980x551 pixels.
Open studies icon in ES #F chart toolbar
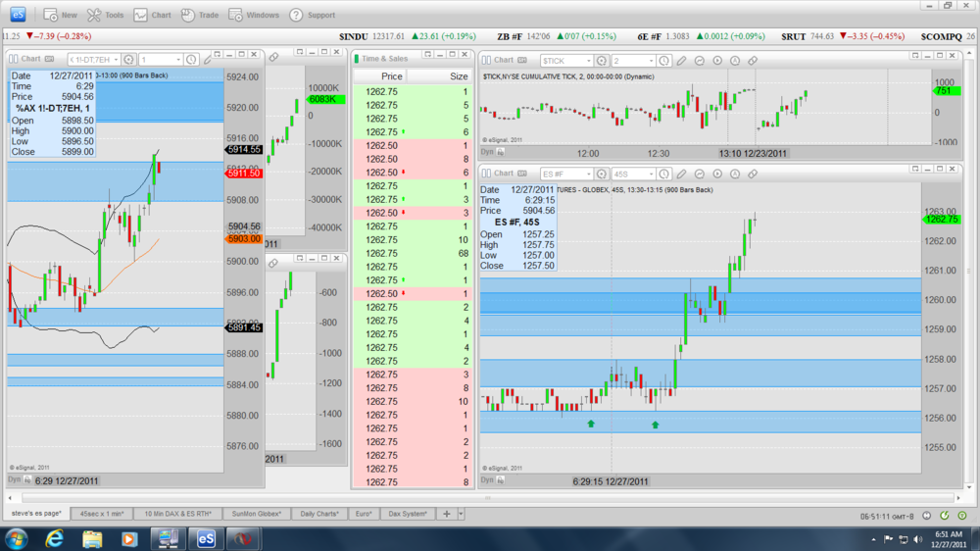[x=700, y=174]
